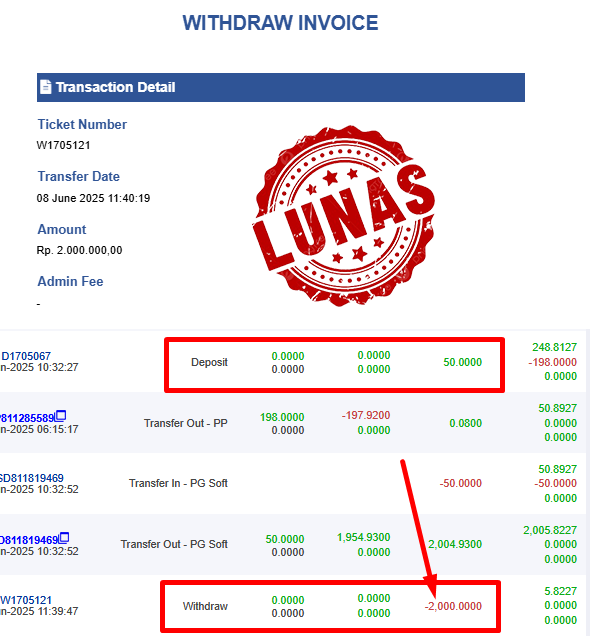
Task: Select 50.8927 in the Transfer In - PG Soft row
Action: pyautogui.click(x=558, y=469)
